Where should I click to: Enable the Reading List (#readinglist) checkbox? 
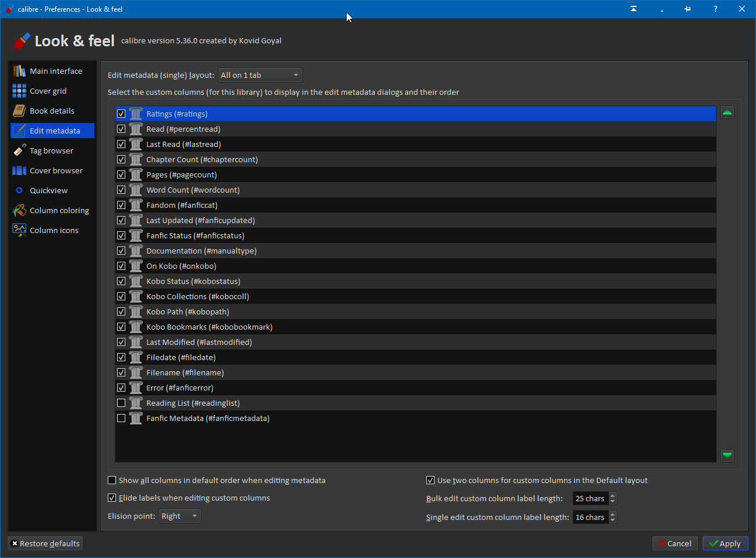click(x=121, y=403)
